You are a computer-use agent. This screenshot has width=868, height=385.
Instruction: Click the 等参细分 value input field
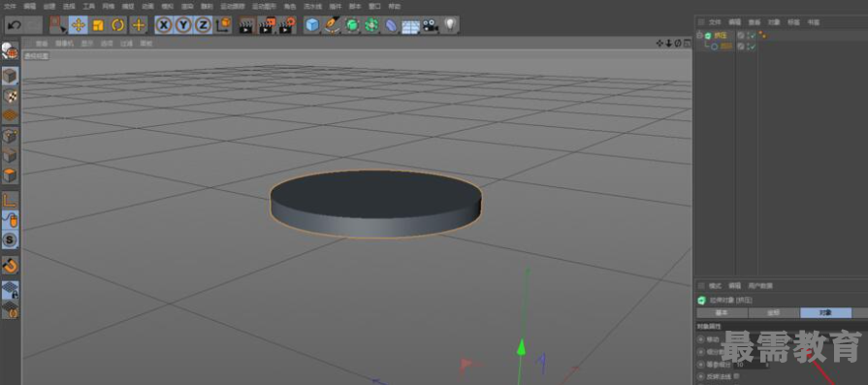coord(752,365)
